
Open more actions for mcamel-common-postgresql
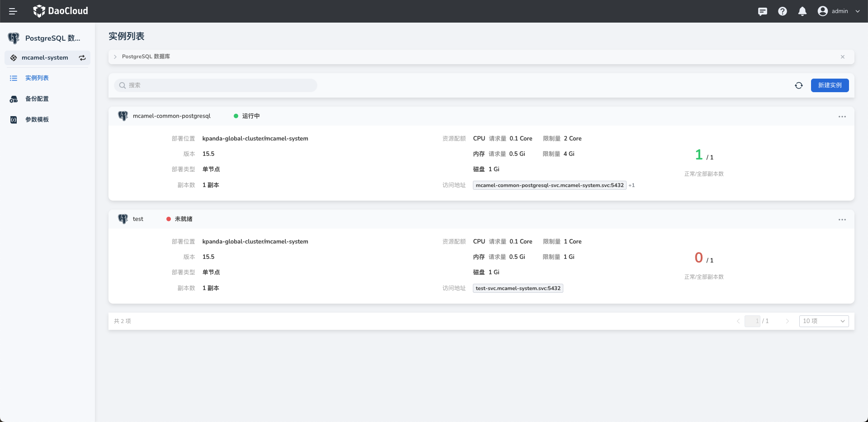point(842,117)
